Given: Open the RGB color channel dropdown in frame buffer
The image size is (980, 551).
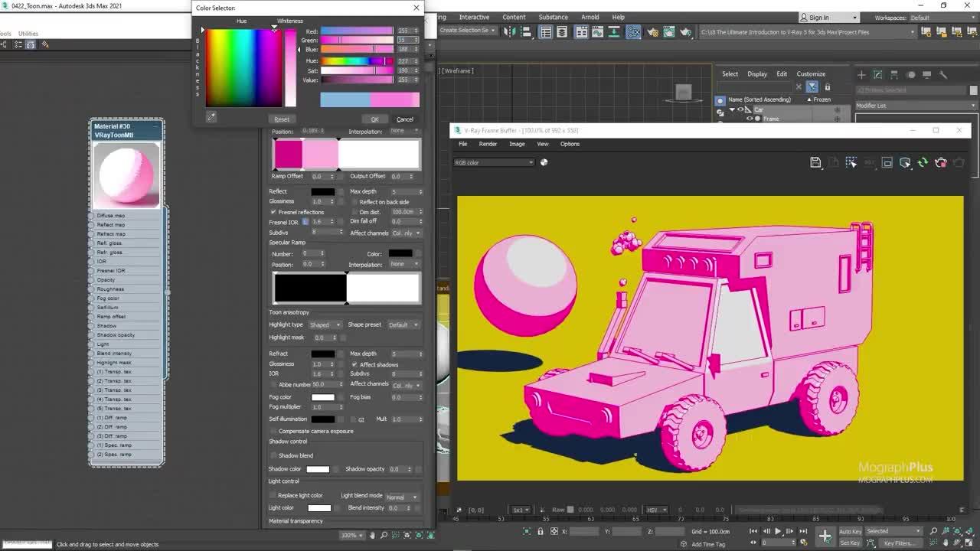Looking at the screenshot, I should [493, 162].
